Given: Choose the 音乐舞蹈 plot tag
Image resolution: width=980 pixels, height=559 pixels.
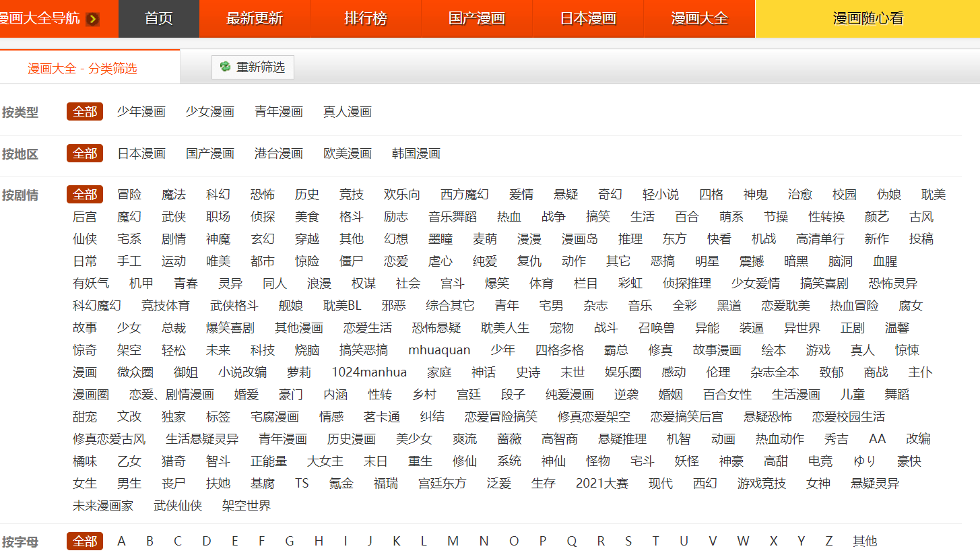Looking at the screenshot, I should pos(452,217).
